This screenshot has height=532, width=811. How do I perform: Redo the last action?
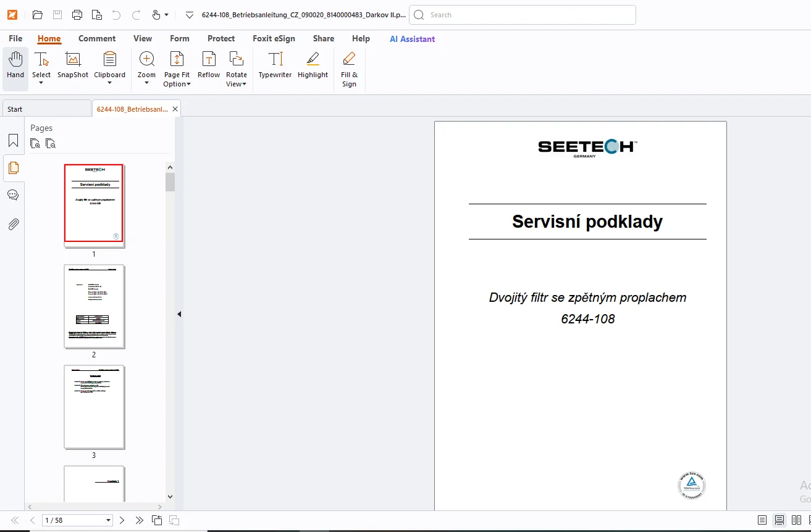pyautogui.click(x=136, y=15)
